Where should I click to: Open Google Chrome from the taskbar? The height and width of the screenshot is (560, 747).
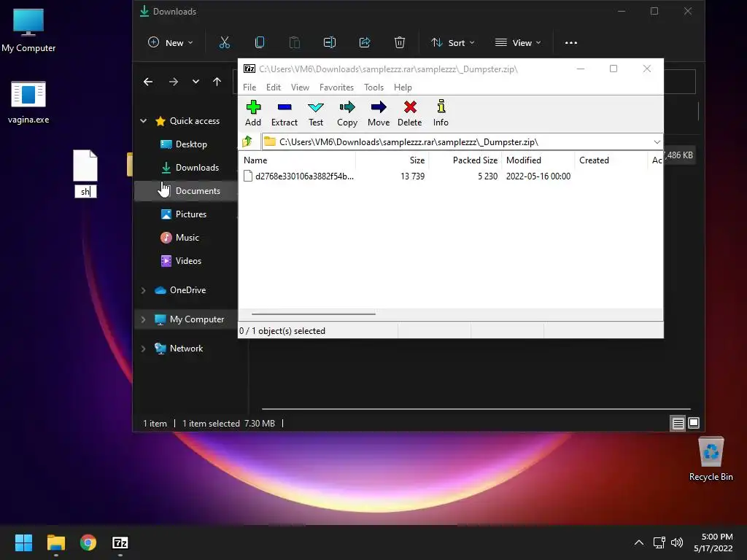(x=88, y=542)
